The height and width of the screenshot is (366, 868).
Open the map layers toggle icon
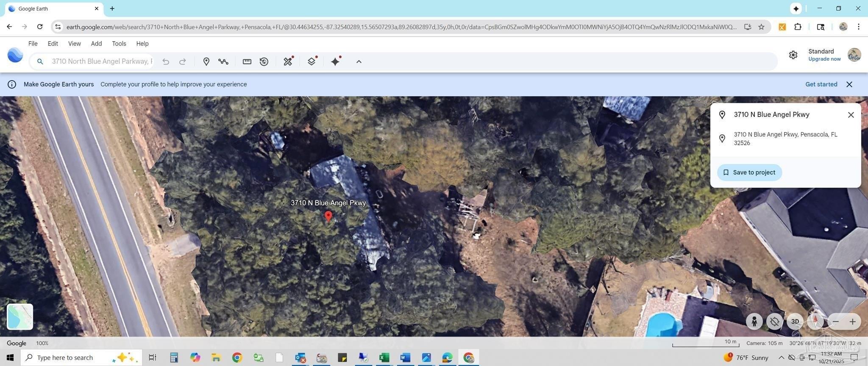(x=312, y=61)
